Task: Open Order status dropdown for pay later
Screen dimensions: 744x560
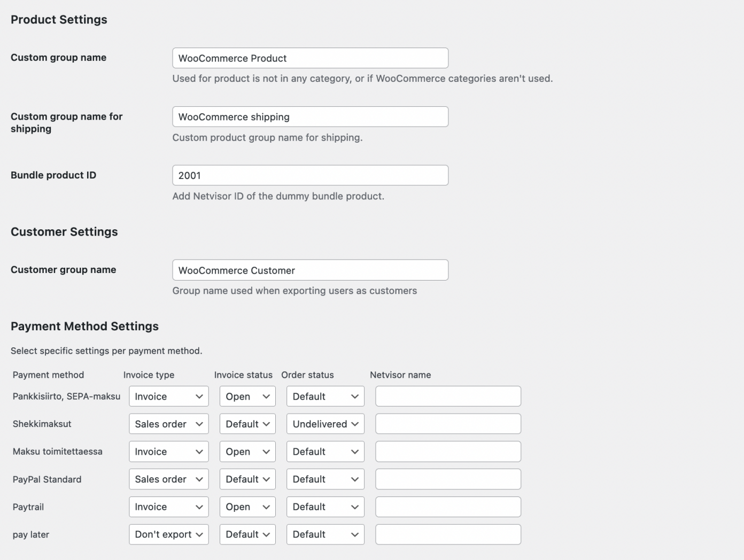Action: pos(325,534)
